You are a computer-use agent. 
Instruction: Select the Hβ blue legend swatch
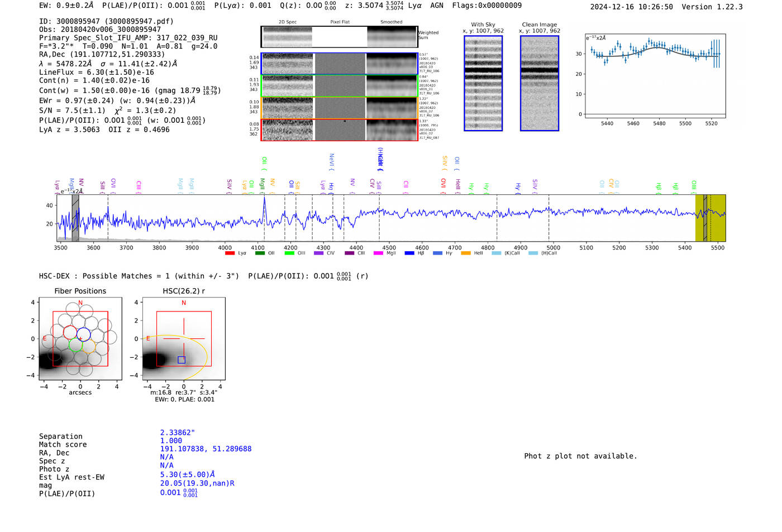click(409, 253)
